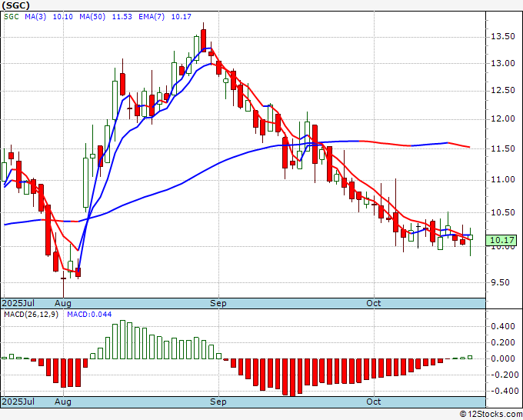This screenshot has width=523, height=420.
Task: Click 2025Jul on the price chart timeline
Action: 18,303
